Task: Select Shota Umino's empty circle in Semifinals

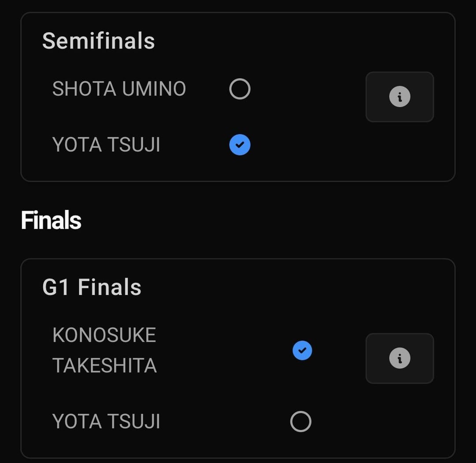Action: (x=240, y=89)
